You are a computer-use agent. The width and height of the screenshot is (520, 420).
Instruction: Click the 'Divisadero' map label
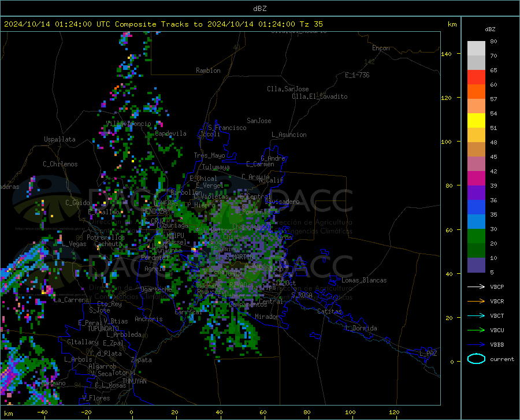pos(282,202)
